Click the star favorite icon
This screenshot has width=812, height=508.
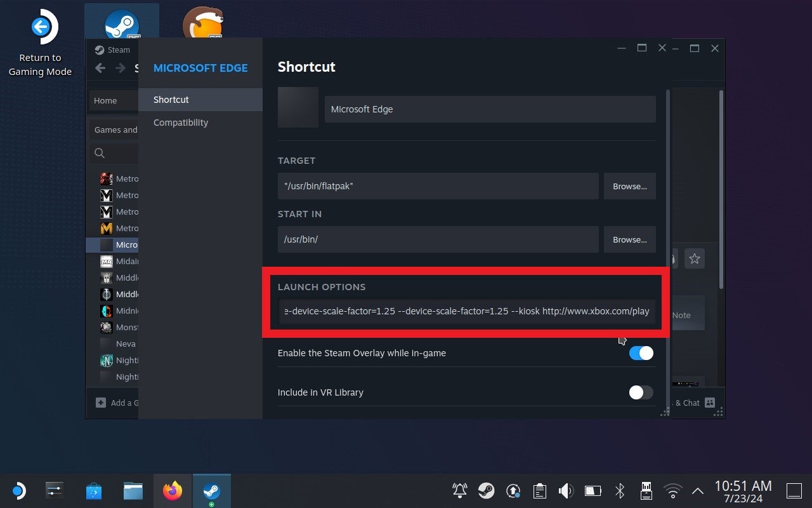(695, 258)
